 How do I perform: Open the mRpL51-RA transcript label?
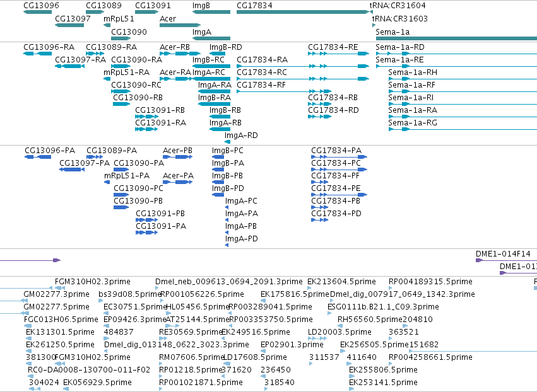(126, 72)
